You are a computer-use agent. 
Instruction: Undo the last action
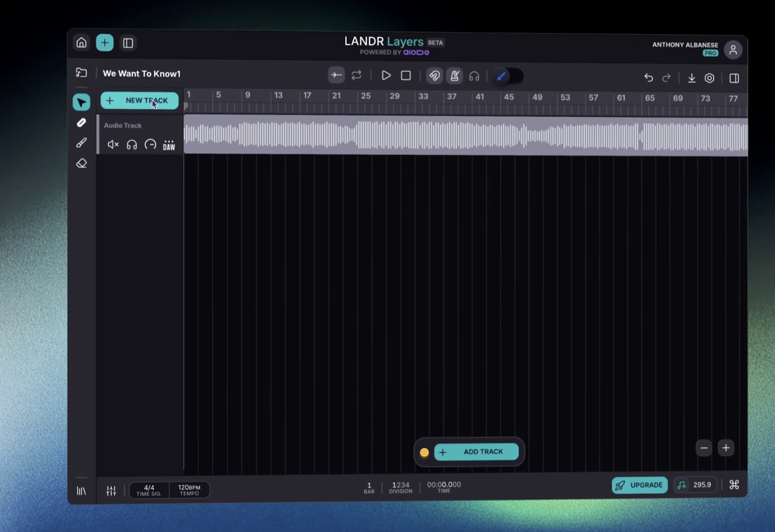[648, 77]
